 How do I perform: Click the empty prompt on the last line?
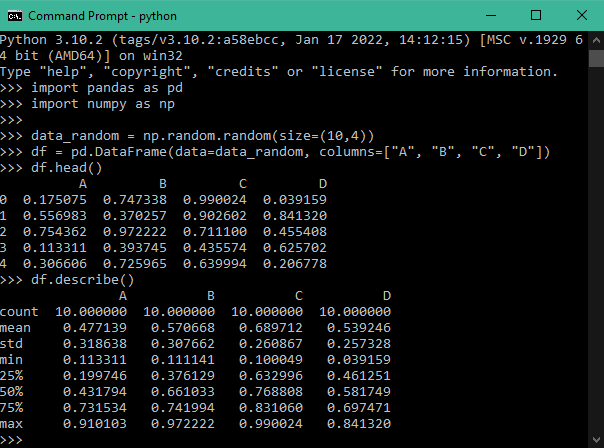click(40, 439)
